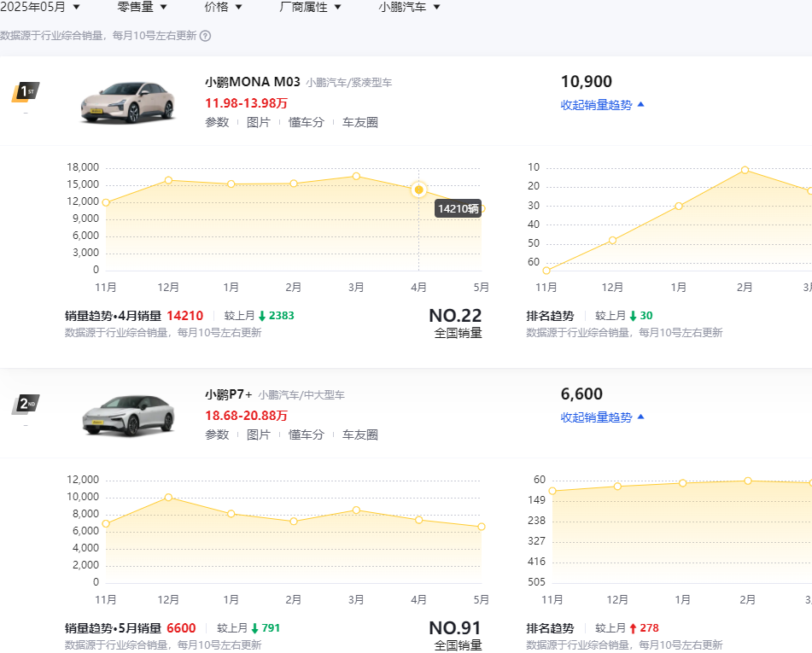Click the green 2383 sales drop figure
The image size is (812, 653).
[281, 316]
